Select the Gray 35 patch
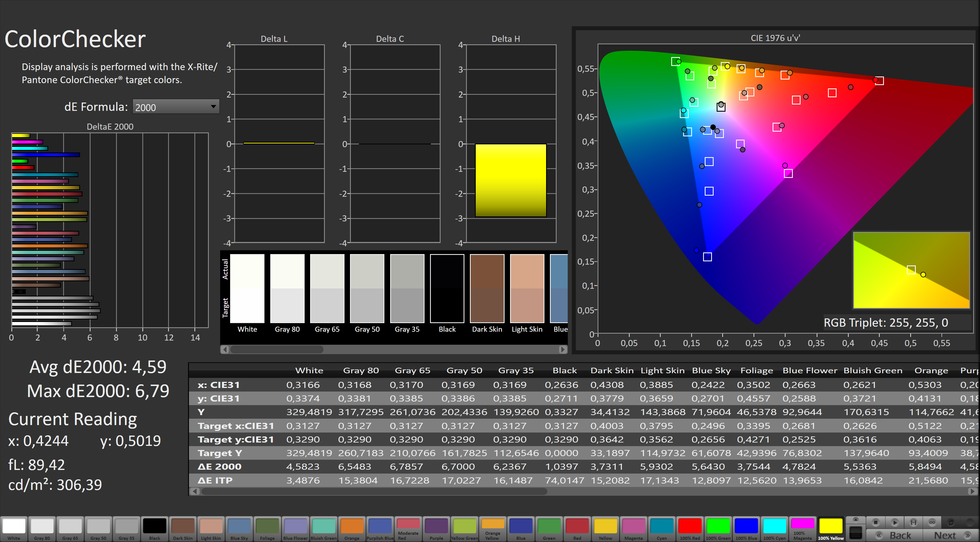Screen dimensions: 980x542 127,529
